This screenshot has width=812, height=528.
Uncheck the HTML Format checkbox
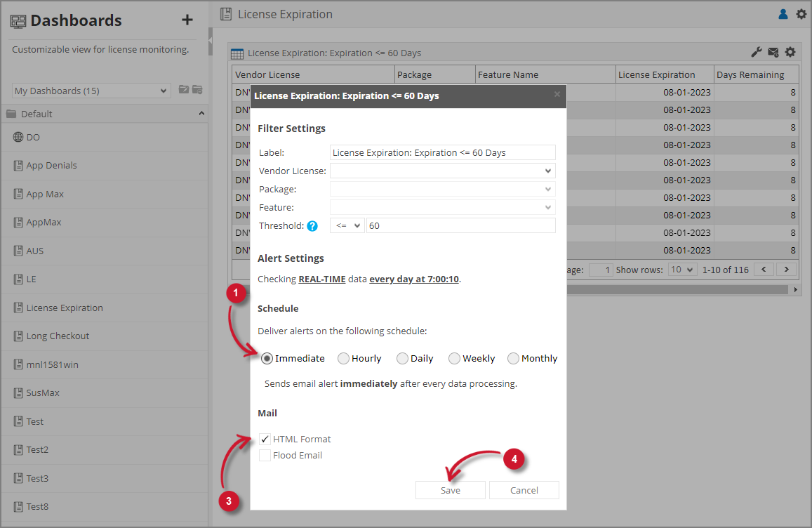[265, 440]
